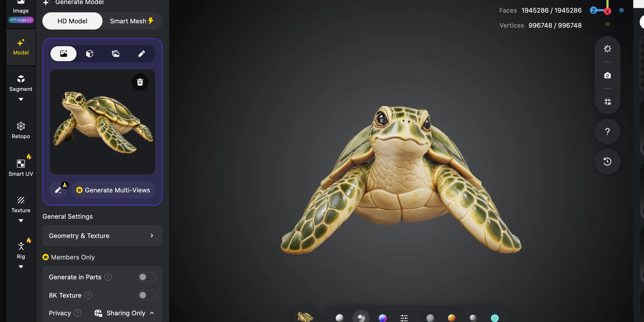644x322 pixels.
Task: Select the 3D cube input tab
Action: [90, 54]
